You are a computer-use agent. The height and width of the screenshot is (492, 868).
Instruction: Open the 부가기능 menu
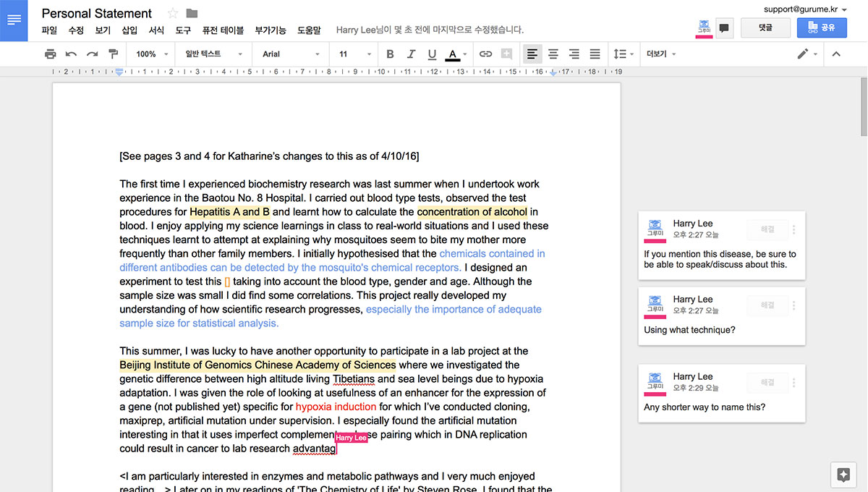[271, 30]
